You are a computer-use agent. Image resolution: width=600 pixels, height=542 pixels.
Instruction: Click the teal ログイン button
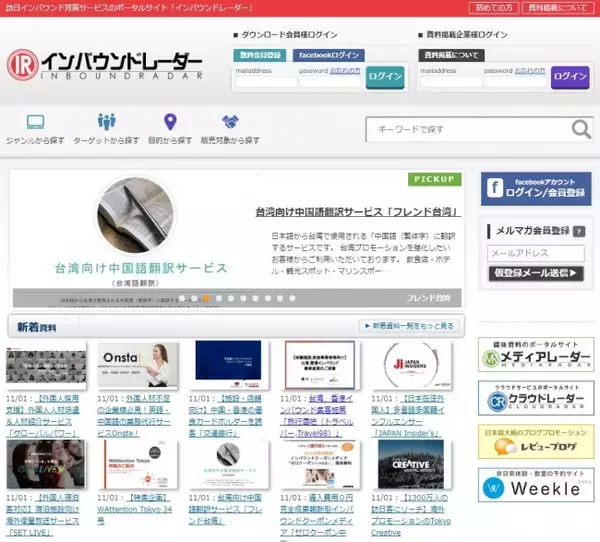pyautogui.click(x=385, y=77)
